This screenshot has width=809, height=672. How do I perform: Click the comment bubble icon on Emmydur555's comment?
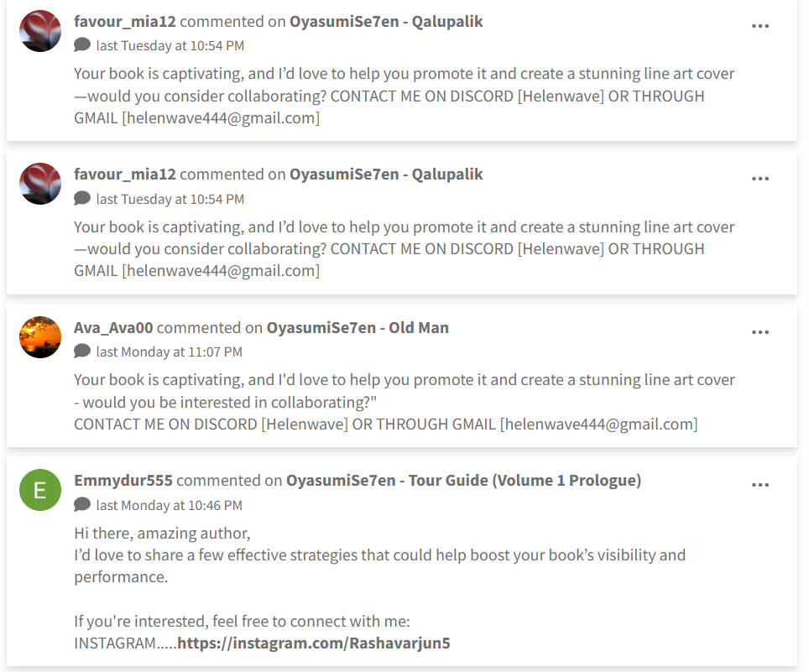click(82, 505)
